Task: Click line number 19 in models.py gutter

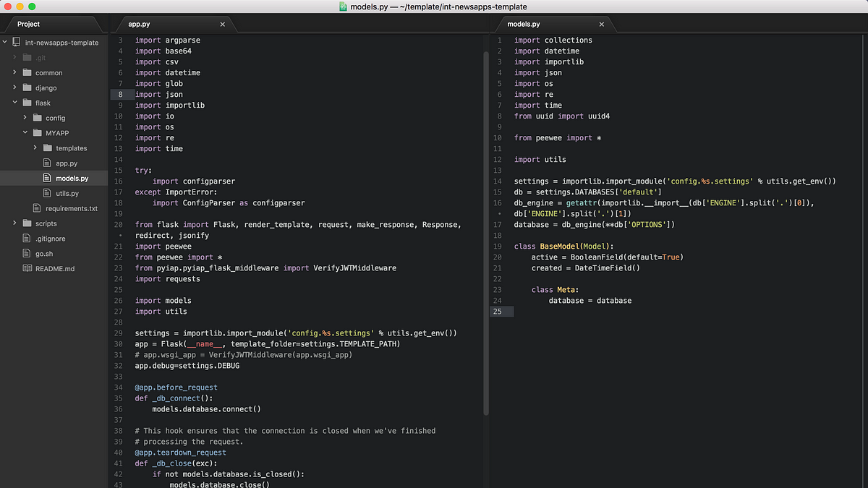Action: pos(497,247)
